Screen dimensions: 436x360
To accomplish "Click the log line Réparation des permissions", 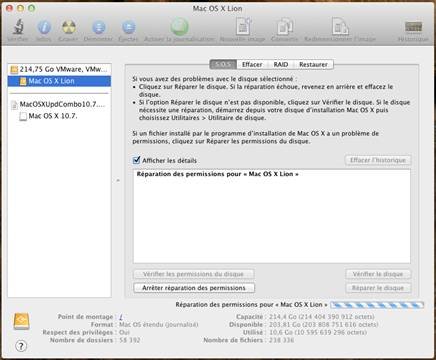I will (x=217, y=174).
